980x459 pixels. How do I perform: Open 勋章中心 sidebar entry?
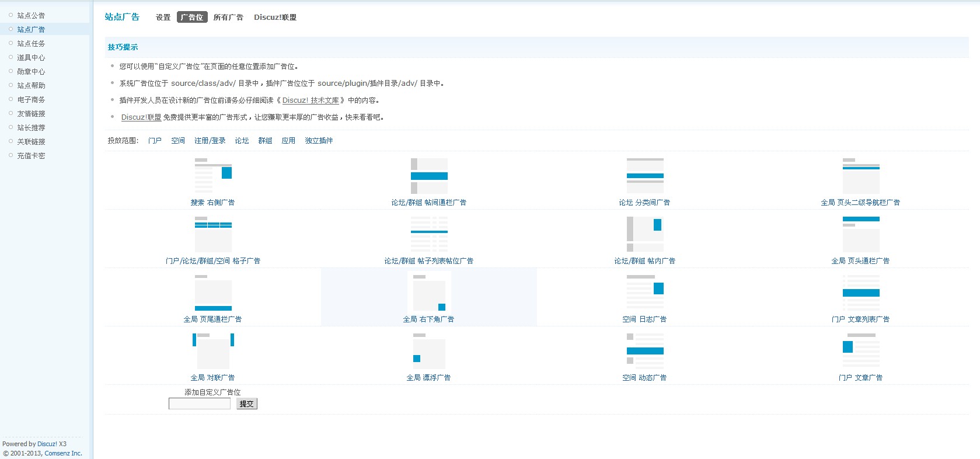click(31, 71)
